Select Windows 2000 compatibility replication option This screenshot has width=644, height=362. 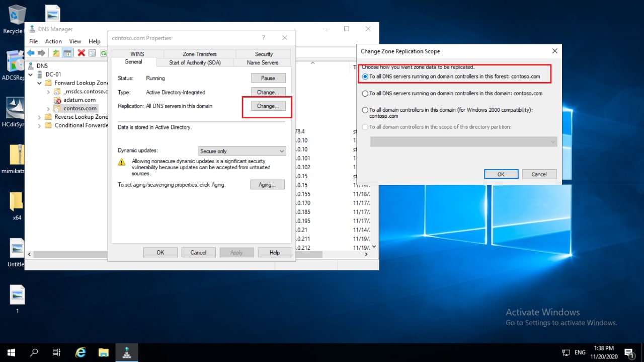pos(365,110)
